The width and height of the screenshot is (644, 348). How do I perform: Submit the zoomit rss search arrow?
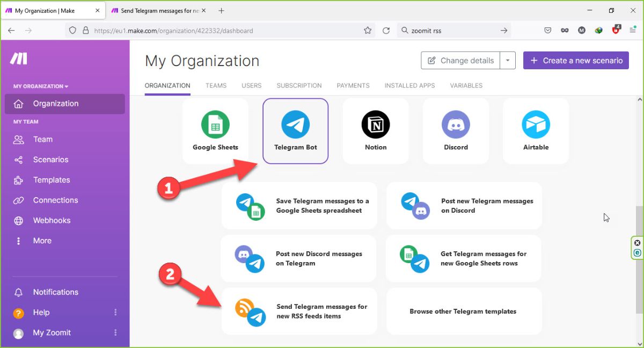click(x=504, y=31)
